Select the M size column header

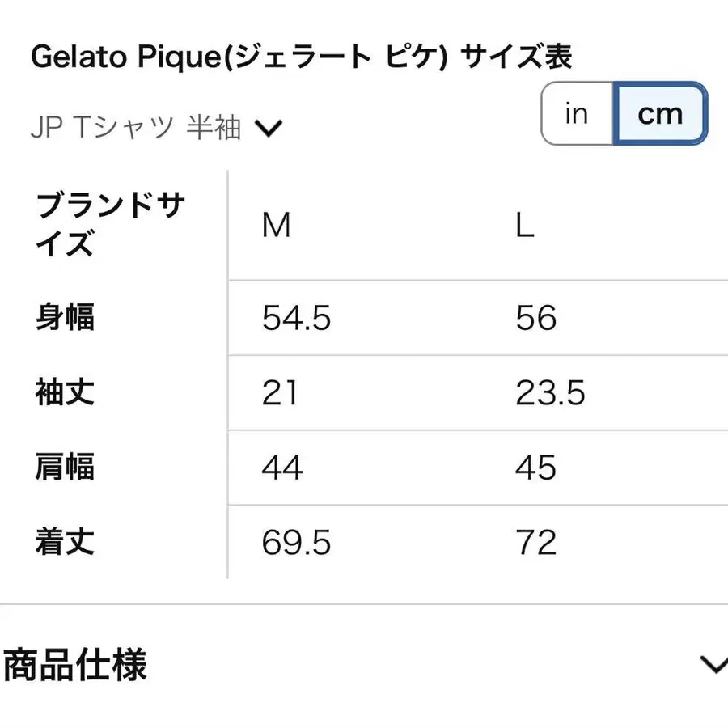(x=276, y=226)
